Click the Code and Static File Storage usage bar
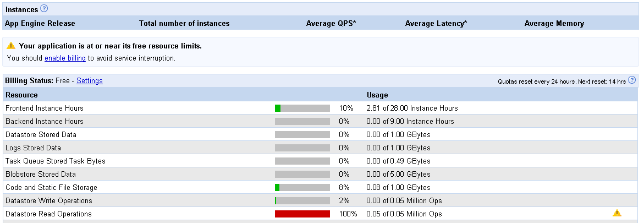 302,188
